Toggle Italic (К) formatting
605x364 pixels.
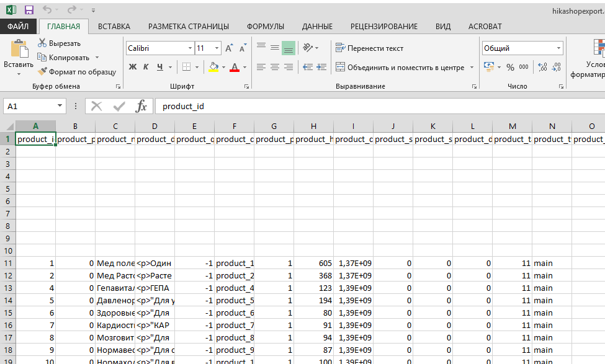coord(146,67)
